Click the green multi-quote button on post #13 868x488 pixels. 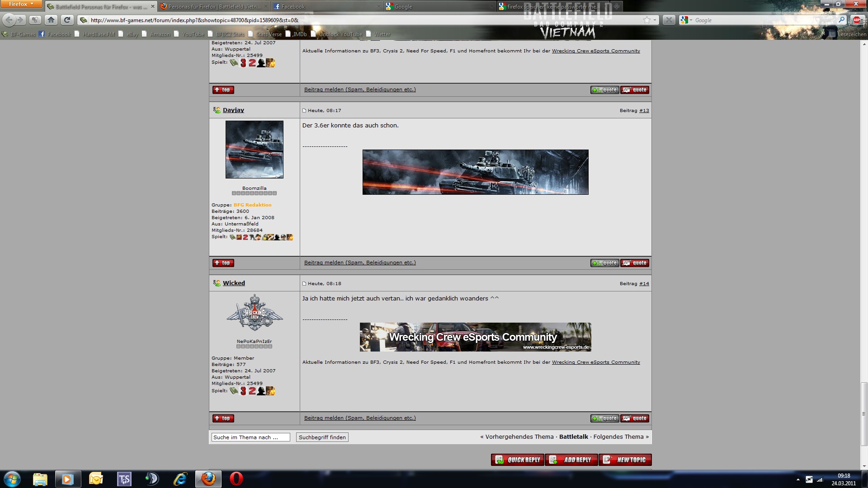(604, 263)
